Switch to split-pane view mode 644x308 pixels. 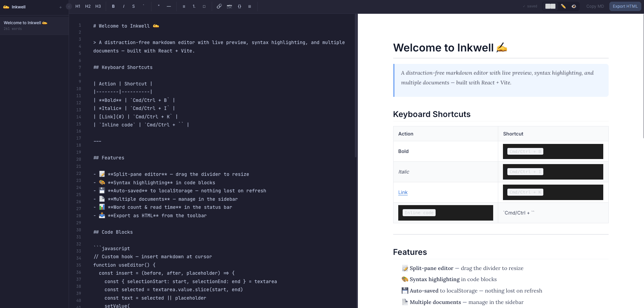[550, 6]
